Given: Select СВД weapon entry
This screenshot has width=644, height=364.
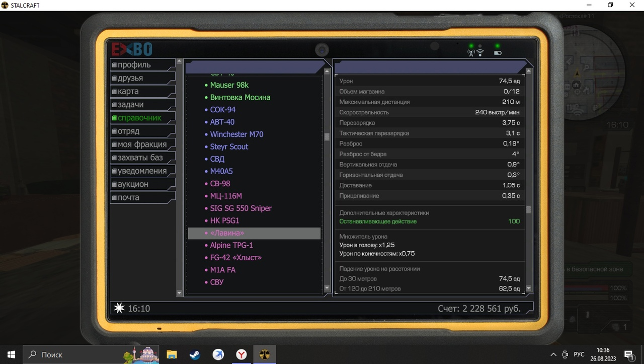Looking at the screenshot, I should pyautogui.click(x=254, y=159).
